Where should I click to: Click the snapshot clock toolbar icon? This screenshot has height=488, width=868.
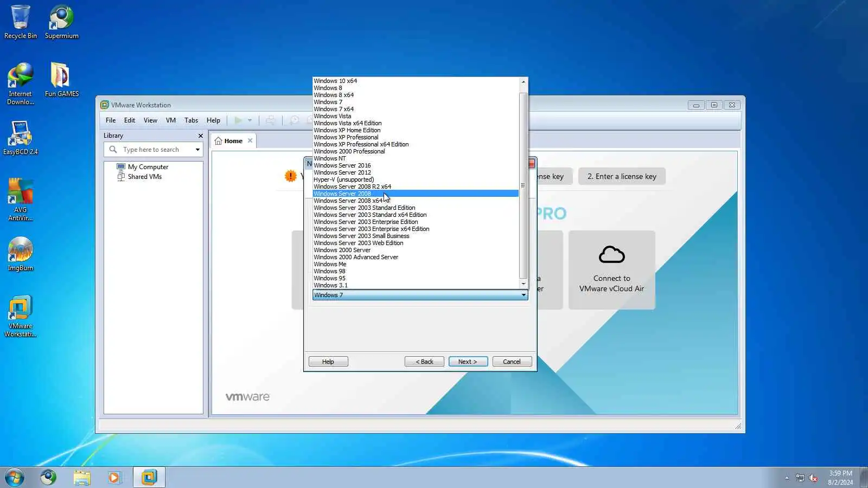294,120
